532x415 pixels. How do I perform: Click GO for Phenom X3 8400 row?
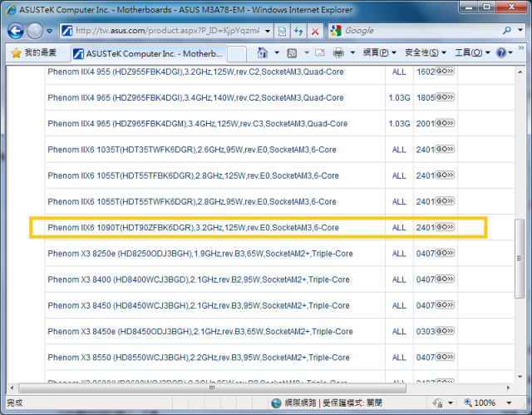pyautogui.click(x=445, y=279)
